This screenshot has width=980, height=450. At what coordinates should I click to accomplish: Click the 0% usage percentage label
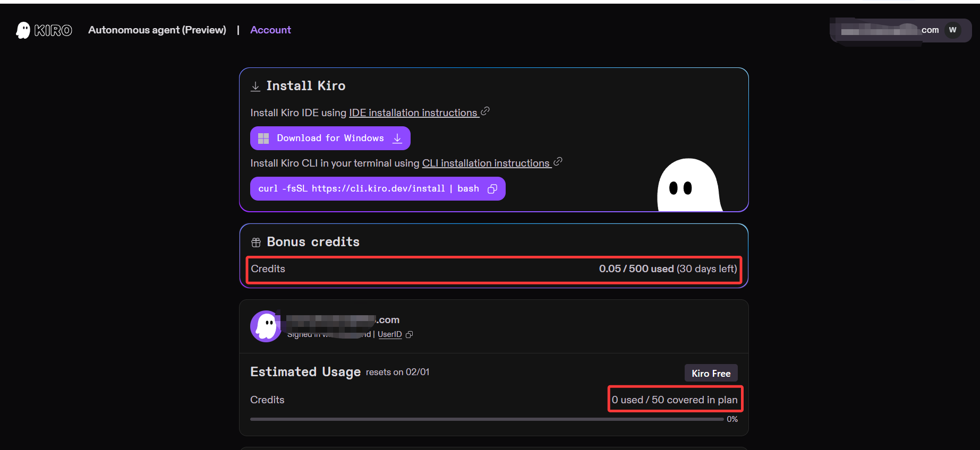(x=732, y=419)
